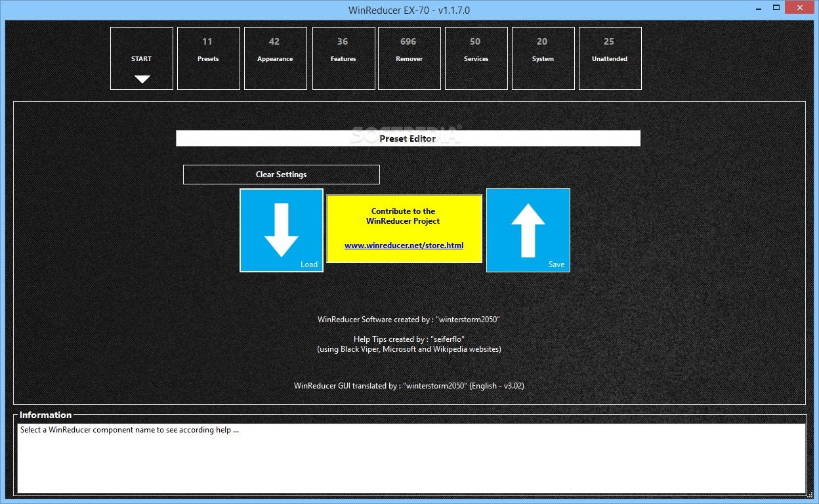Viewport: 819px width, 504px height.
Task: Click the GUI translated by English v3.02 line
Action: click(409, 386)
